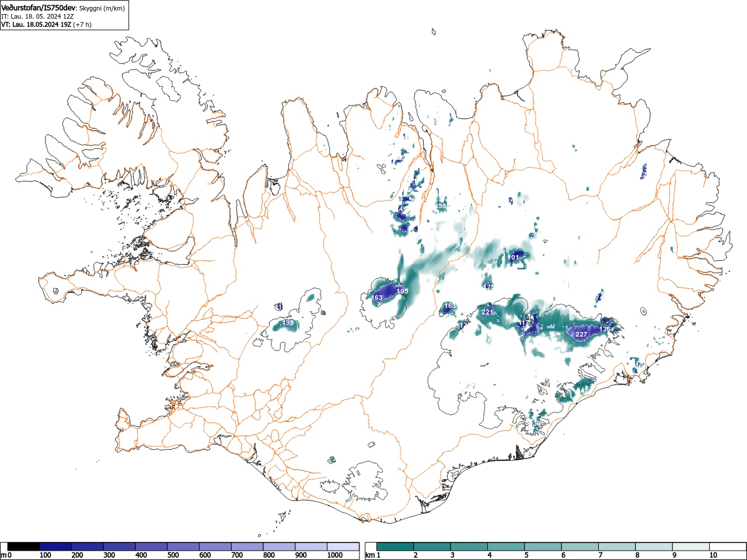
Task: Click the 'm' unit label on metre legend
Action: click(4, 555)
